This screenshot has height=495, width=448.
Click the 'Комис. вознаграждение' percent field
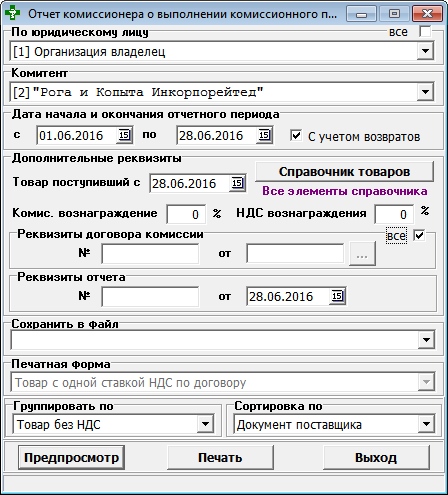(x=186, y=214)
